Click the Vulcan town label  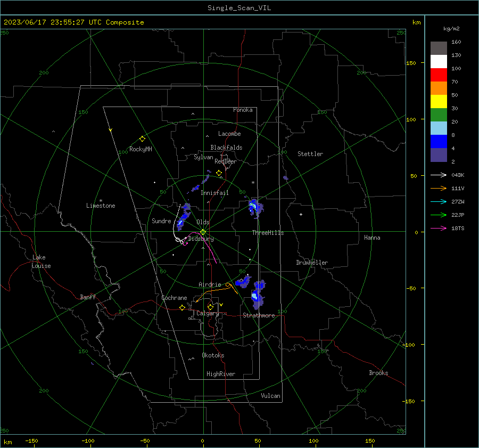coord(270,396)
